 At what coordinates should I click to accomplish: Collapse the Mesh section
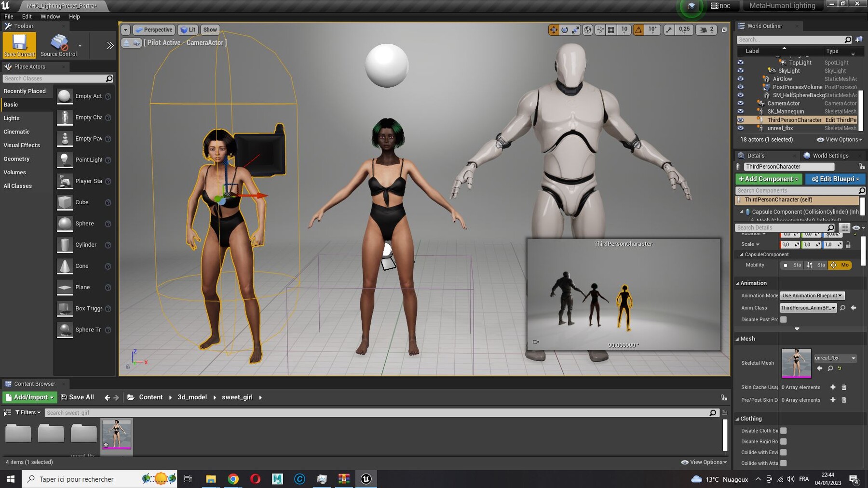point(737,339)
